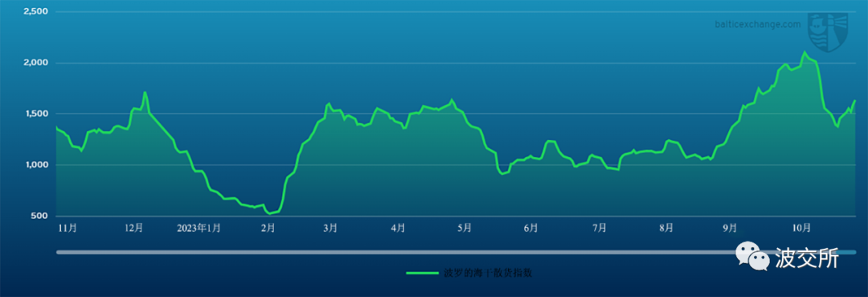The height and width of the screenshot is (297, 868).
Task: Click the 1,000 y-axis label
Action: [x=36, y=164]
